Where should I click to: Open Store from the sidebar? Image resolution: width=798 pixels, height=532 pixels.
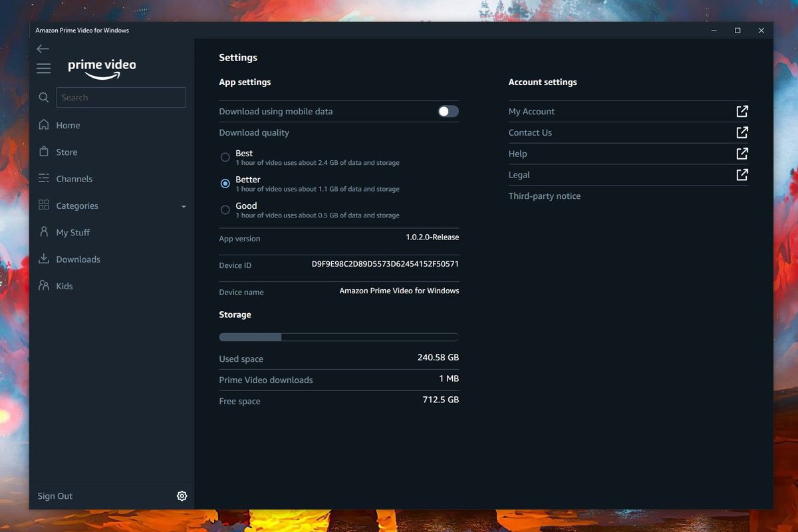click(66, 152)
